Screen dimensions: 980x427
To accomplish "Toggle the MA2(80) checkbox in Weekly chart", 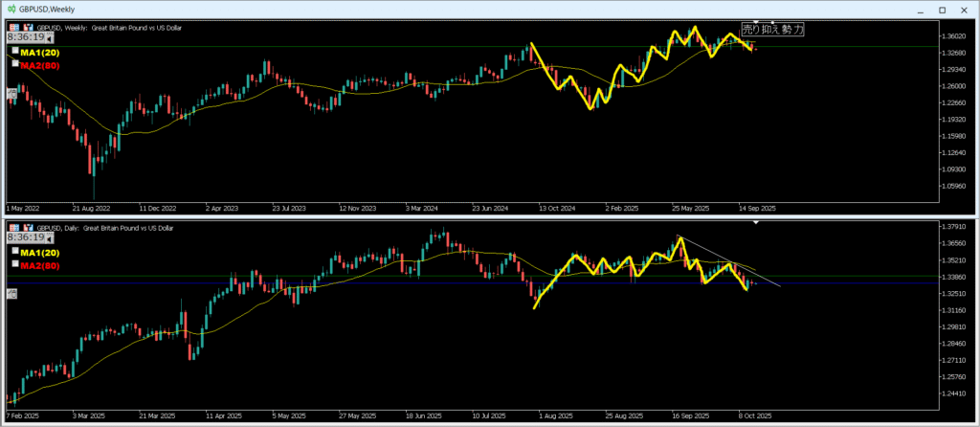I will 15,62.
